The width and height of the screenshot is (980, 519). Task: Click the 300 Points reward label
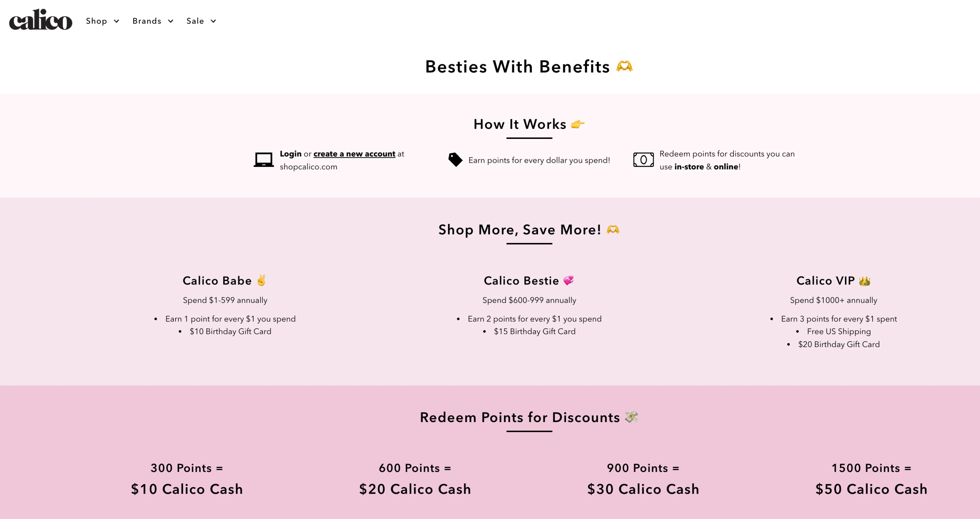(x=186, y=468)
